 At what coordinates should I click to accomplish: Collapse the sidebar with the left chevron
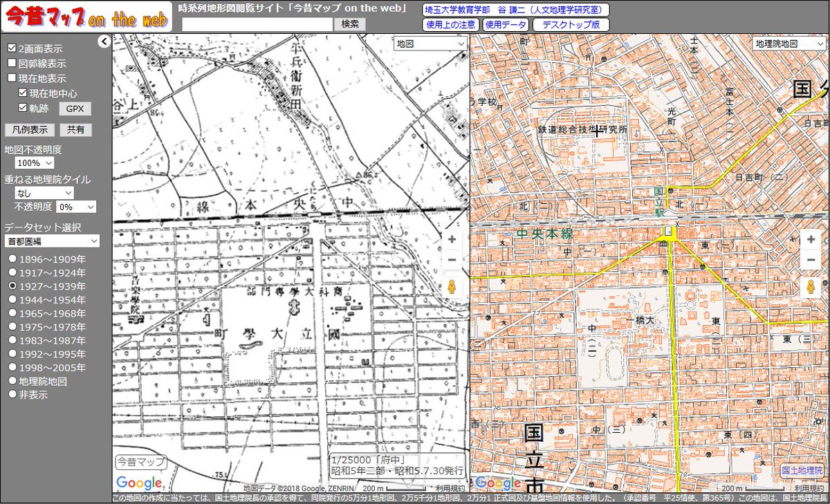tap(104, 42)
